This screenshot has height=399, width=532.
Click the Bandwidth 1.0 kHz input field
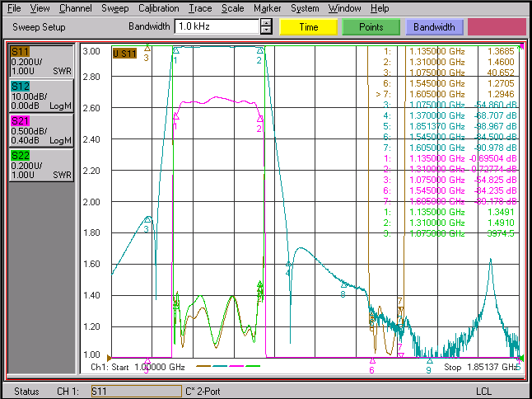tap(217, 26)
